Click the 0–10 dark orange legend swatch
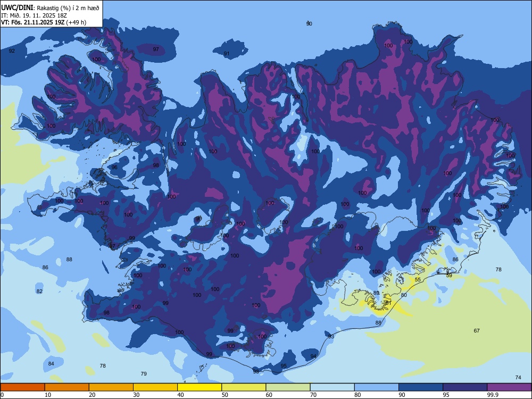532x399 pixels. [22, 387]
